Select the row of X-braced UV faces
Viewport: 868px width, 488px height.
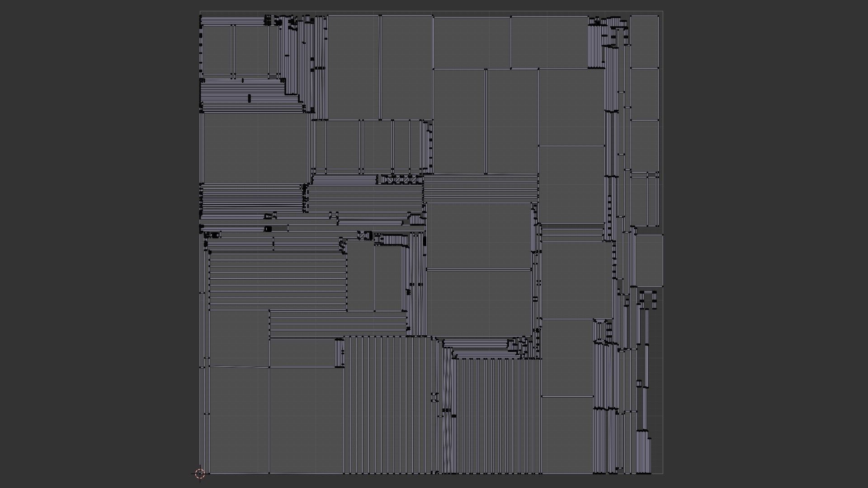click(x=400, y=180)
